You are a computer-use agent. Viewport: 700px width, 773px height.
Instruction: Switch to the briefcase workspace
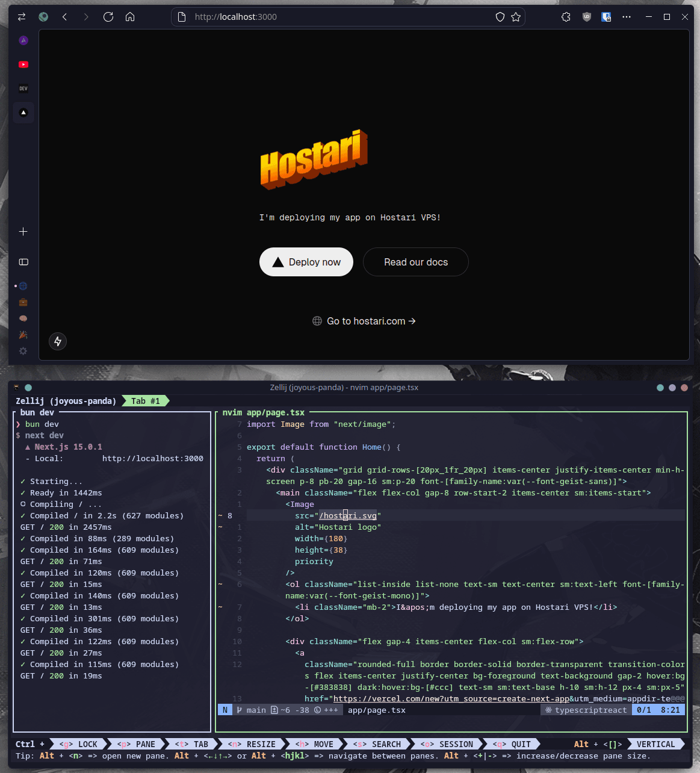point(23,302)
